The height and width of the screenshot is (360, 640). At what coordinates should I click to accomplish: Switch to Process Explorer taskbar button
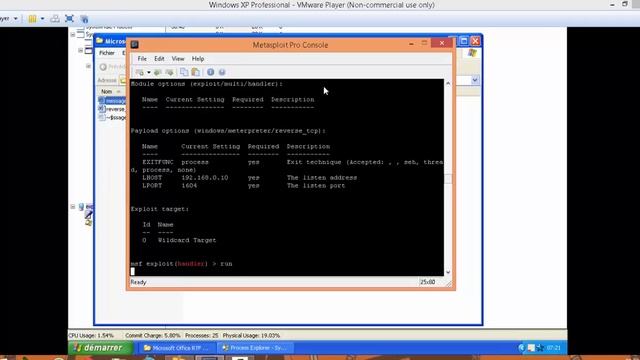click(x=255, y=348)
